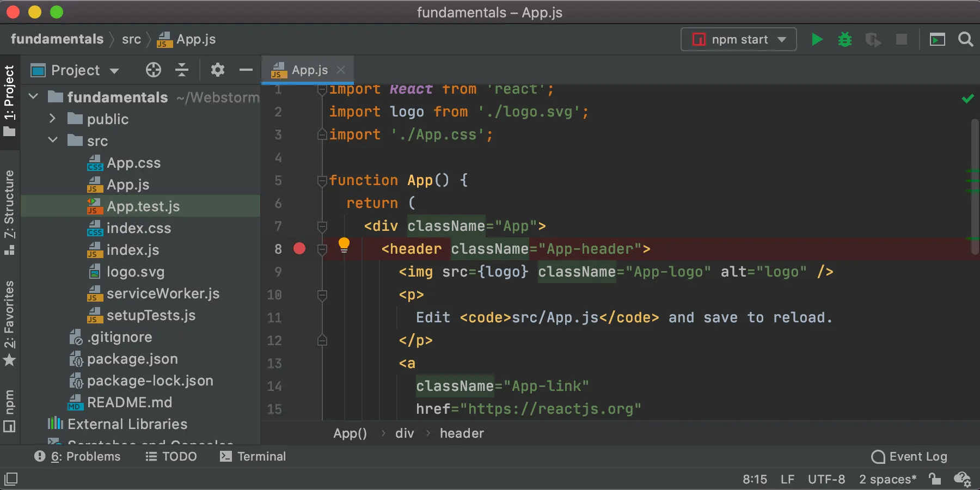This screenshot has width=980, height=490.
Task: Open Project panel settings gear
Action: 217,70
